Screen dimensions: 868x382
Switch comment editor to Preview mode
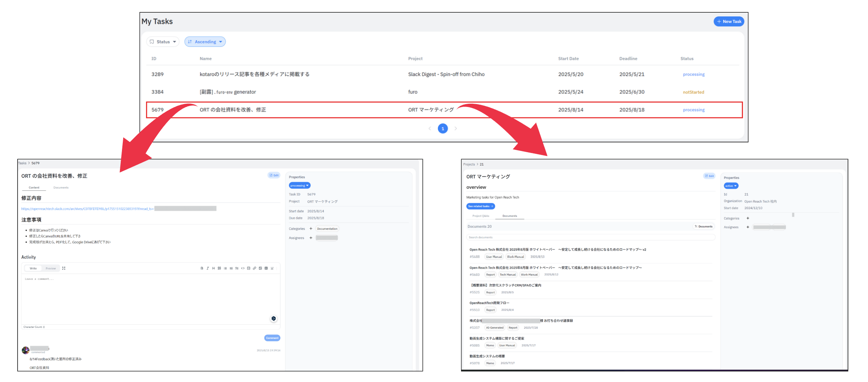[x=51, y=268]
